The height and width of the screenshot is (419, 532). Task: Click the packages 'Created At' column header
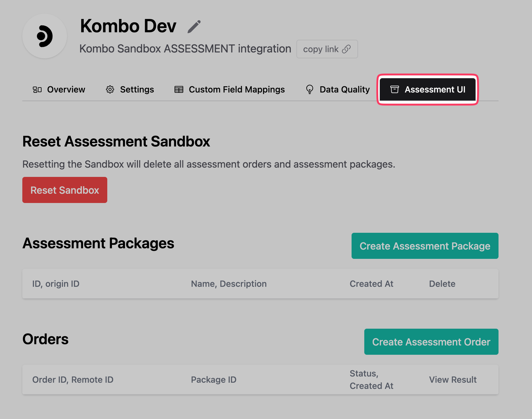click(x=371, y=284)
